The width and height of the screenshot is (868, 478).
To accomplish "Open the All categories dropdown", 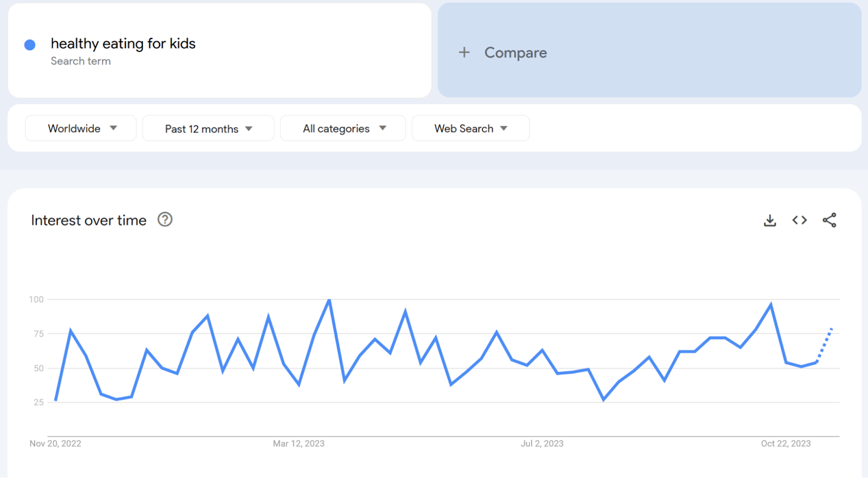I will tap(342, 128).
